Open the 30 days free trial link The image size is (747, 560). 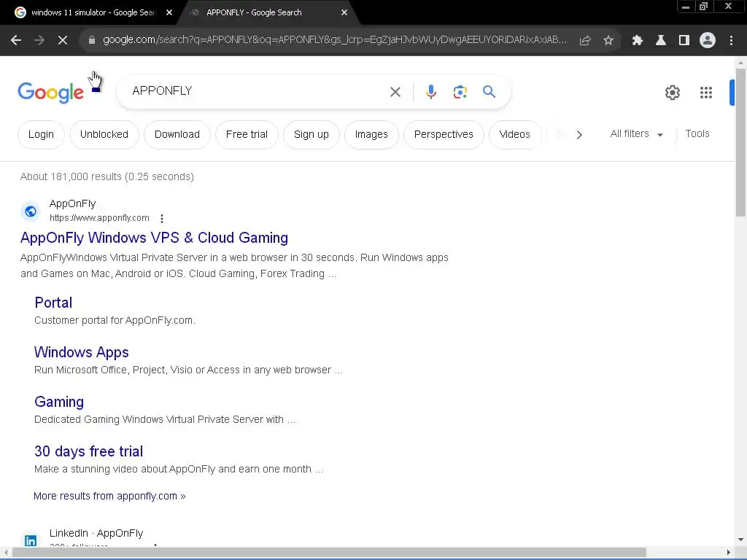(x=88, y=451)
